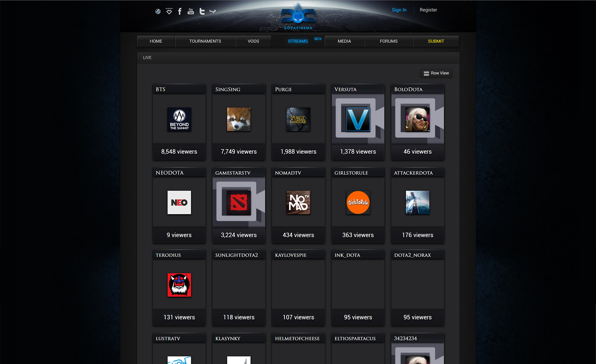The width and height of the screenshot is (596, 364).
Task: Open the Tournaments menu
Action: 205,41
